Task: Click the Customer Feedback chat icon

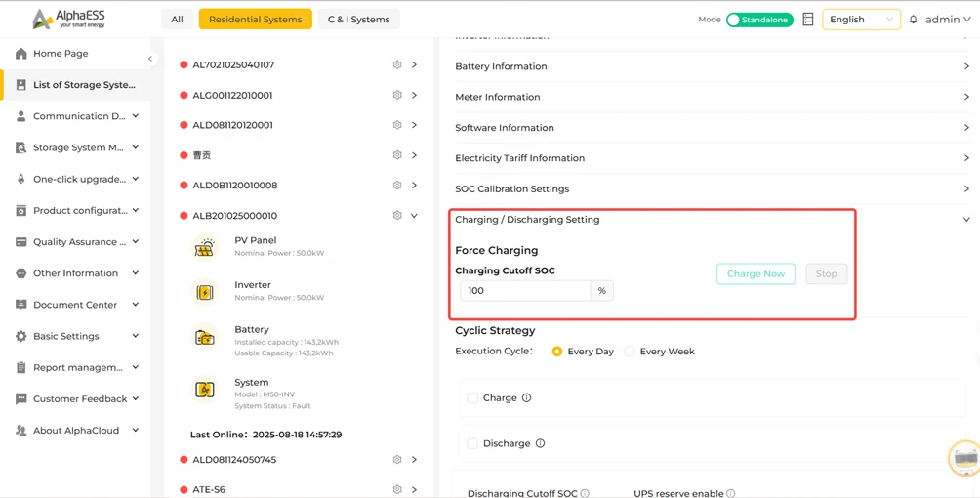Action: click(21, 398)
